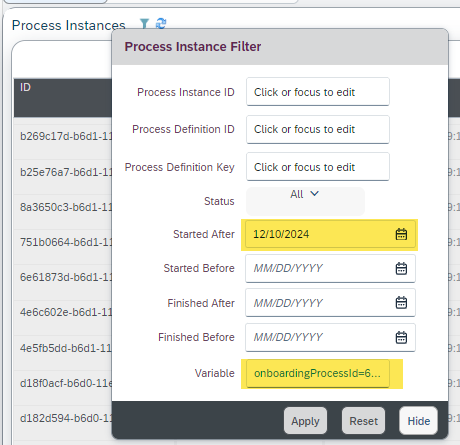Click the ID column header
The image size is (460, 445).
63,98
